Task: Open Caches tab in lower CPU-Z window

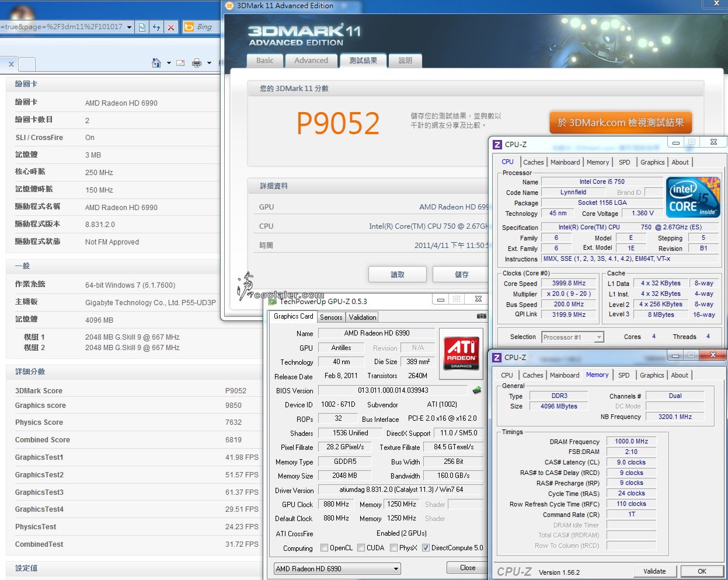Action: point(533,375)
